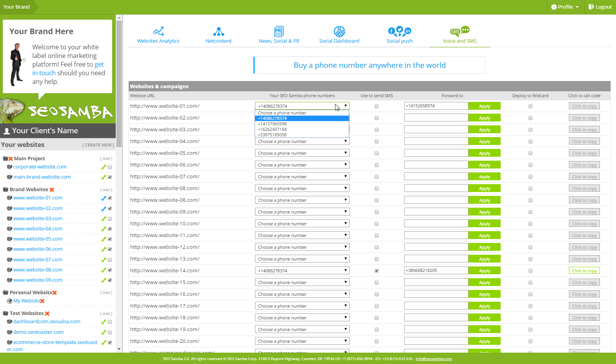Click Your Brand header label
Viewport: 616px width, 364px height.
point(16,7)
